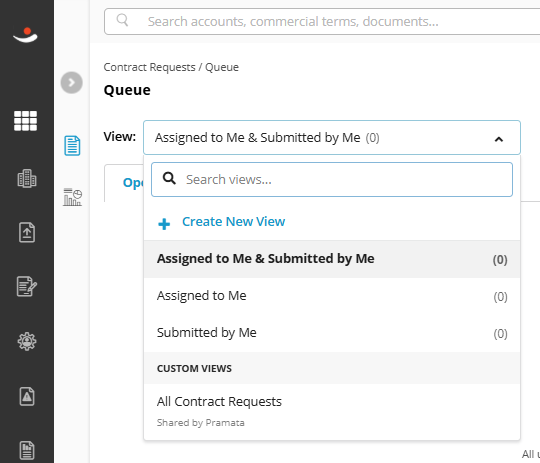Image resolution: width=540 pixels, height=463 pixels.
Task: Click the Search views input field
Action: pos(332,179)
